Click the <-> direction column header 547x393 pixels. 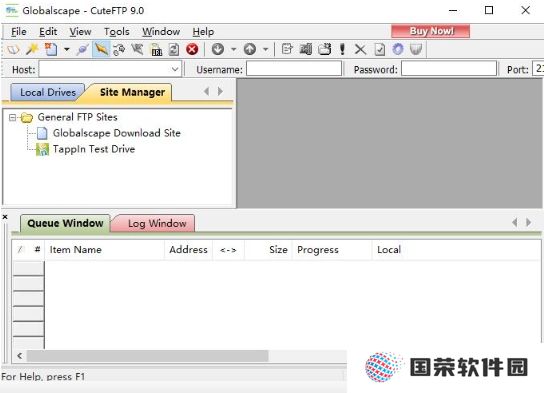[228, 250]
